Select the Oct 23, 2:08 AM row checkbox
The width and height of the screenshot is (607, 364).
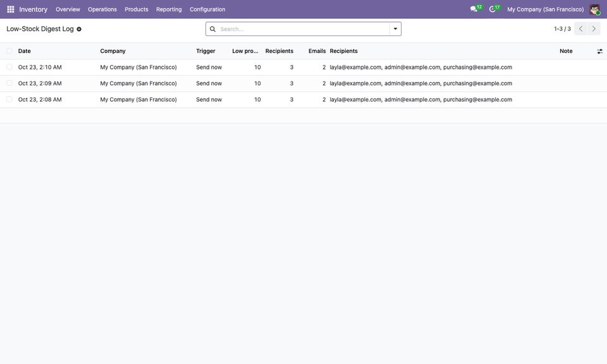9,99
